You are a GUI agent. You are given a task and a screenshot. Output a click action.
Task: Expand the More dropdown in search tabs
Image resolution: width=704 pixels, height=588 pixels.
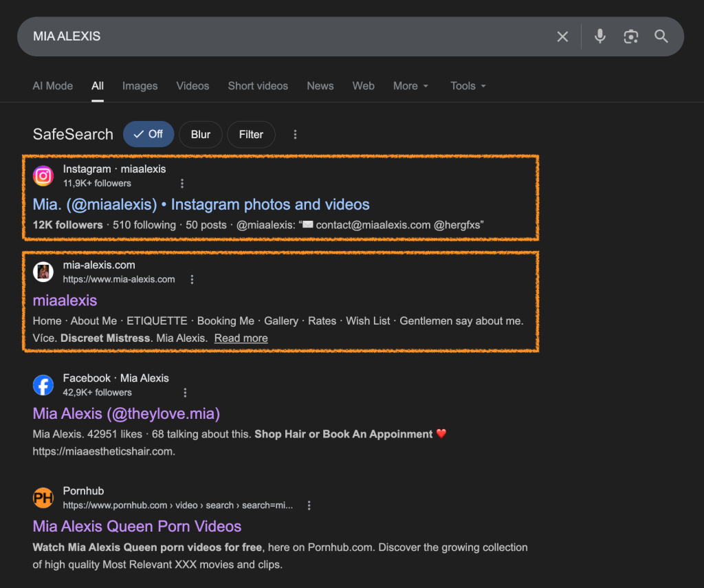pos(410,86)
